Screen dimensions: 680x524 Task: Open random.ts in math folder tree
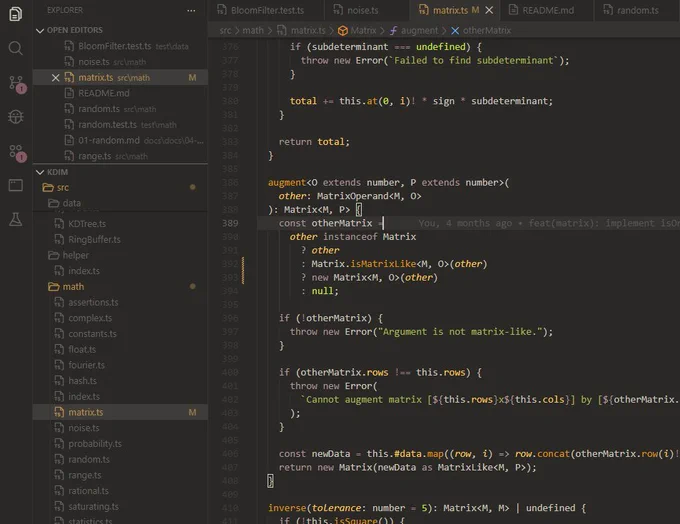[120, 459]
